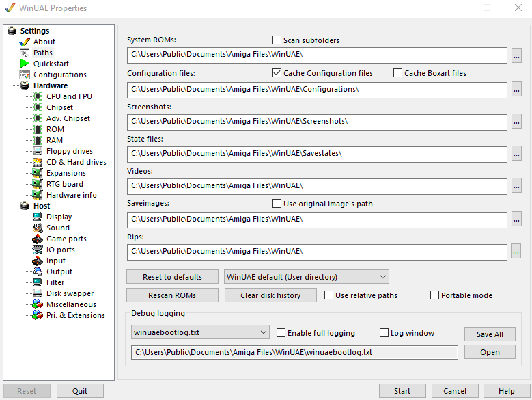Select Configurations in the settings tree

pos(59,75)
